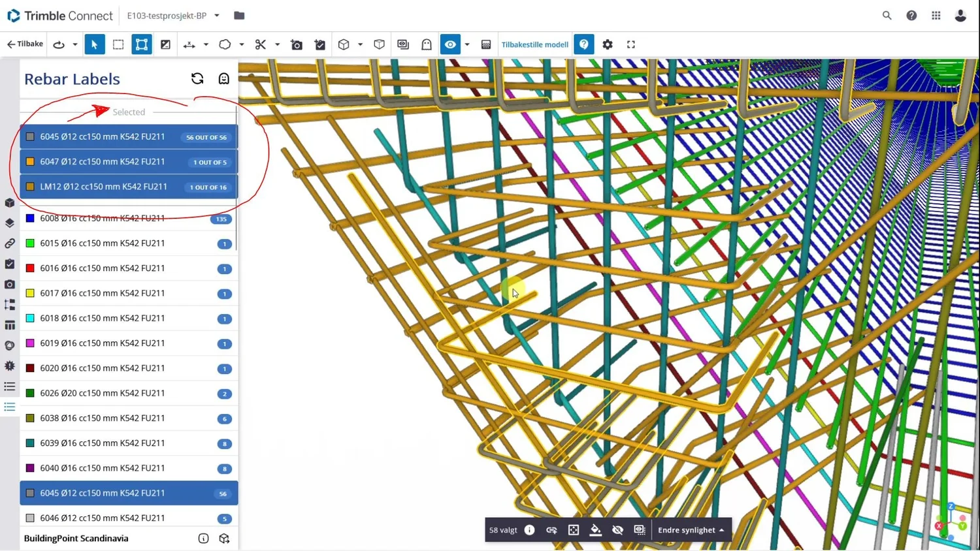Image resolution: width=980 pixels, height=551 pixels.
Task: Click the info icon next to 58 valgt
Action: point(529,529)
